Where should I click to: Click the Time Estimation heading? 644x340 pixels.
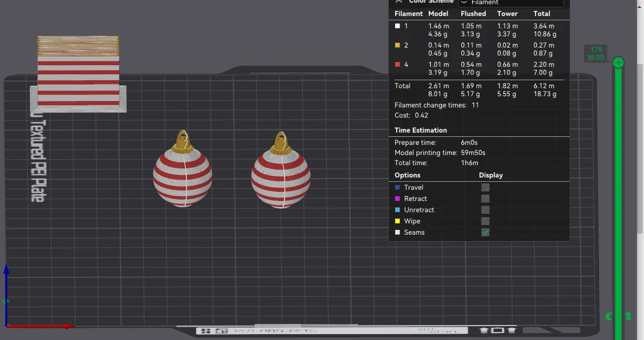point(421,130)
